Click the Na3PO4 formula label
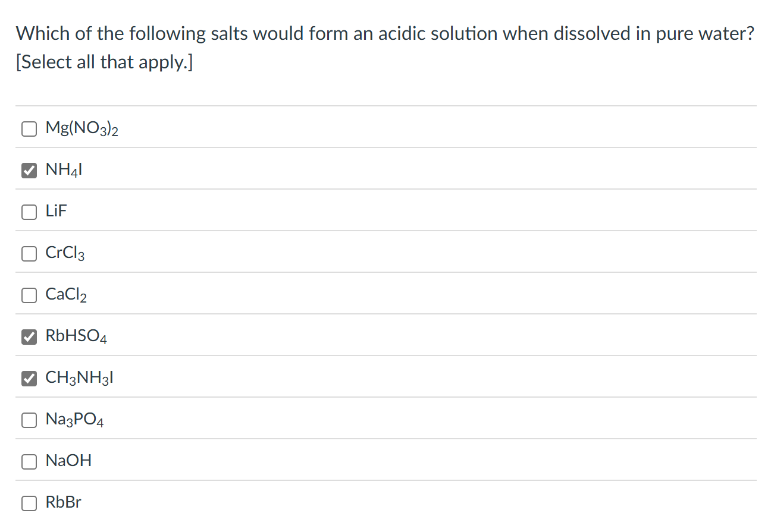The image size is (771, 532). click(74, 420)
